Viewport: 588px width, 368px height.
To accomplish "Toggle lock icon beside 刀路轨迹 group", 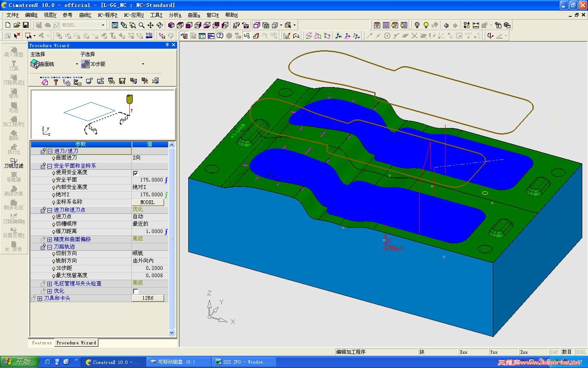I will [43, 247].
